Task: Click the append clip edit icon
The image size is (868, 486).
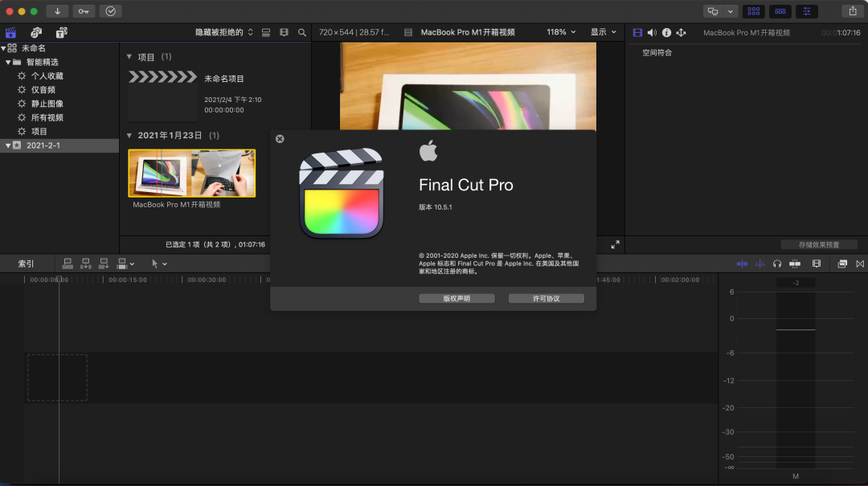Action: click(x=104, y=263)
